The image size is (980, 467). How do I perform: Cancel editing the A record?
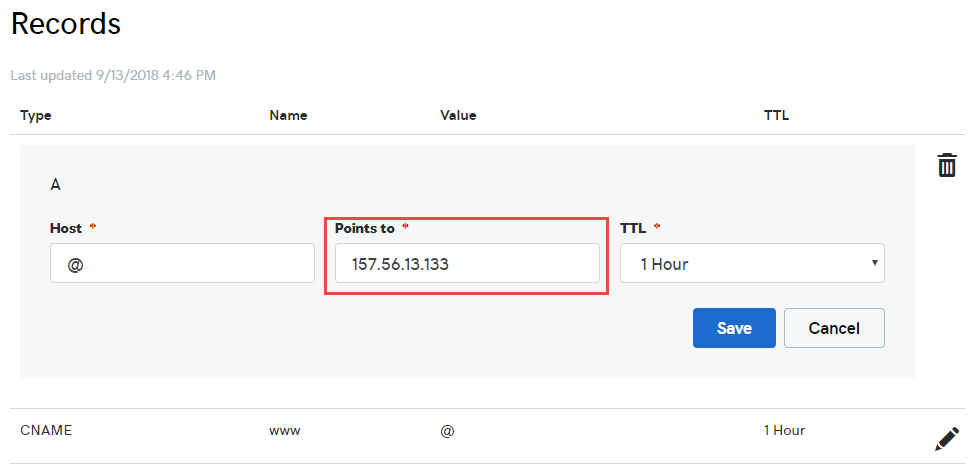834,328
